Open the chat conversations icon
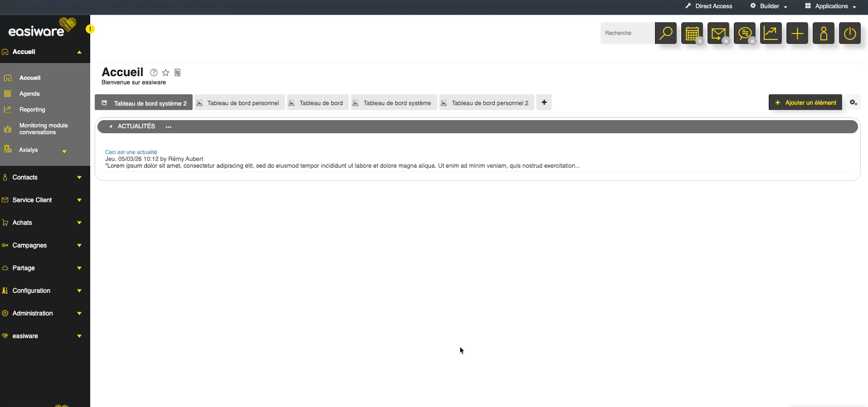Image resolution: width=868 pixels, height=407 pixels. click(x=744, y=33)
